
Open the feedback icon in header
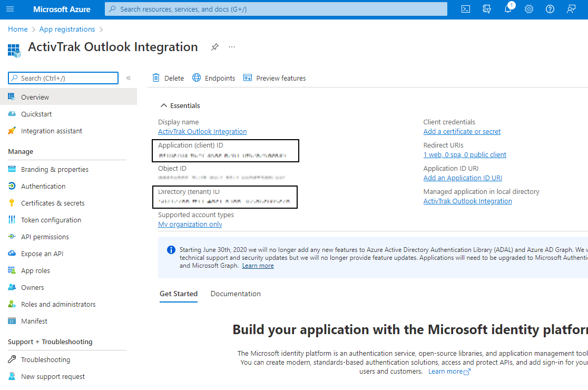(571, 9)
